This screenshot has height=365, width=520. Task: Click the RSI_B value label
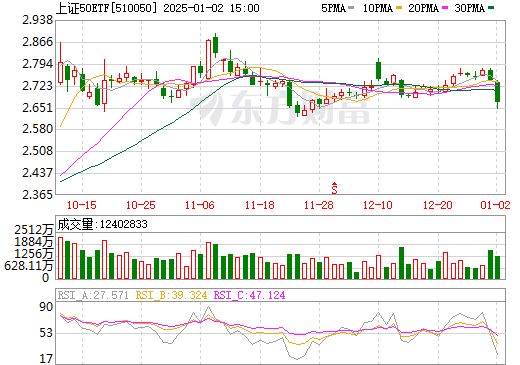171,295
